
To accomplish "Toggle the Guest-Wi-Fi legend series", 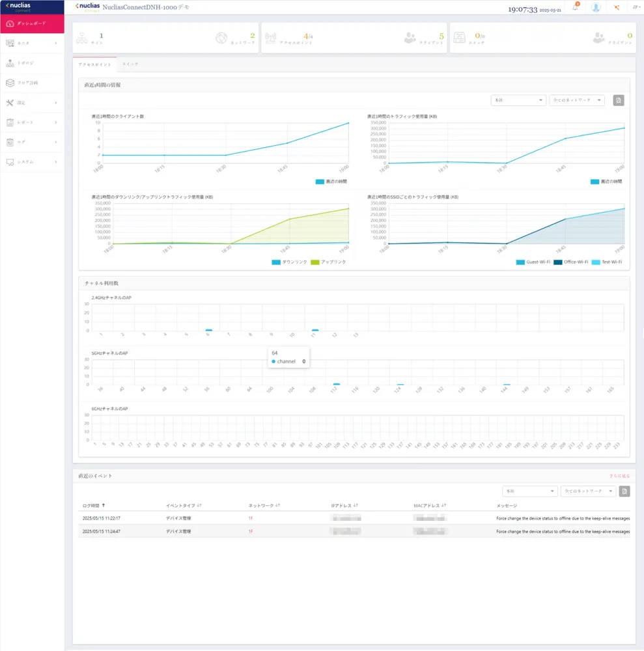I will click(x=533, y=262).
